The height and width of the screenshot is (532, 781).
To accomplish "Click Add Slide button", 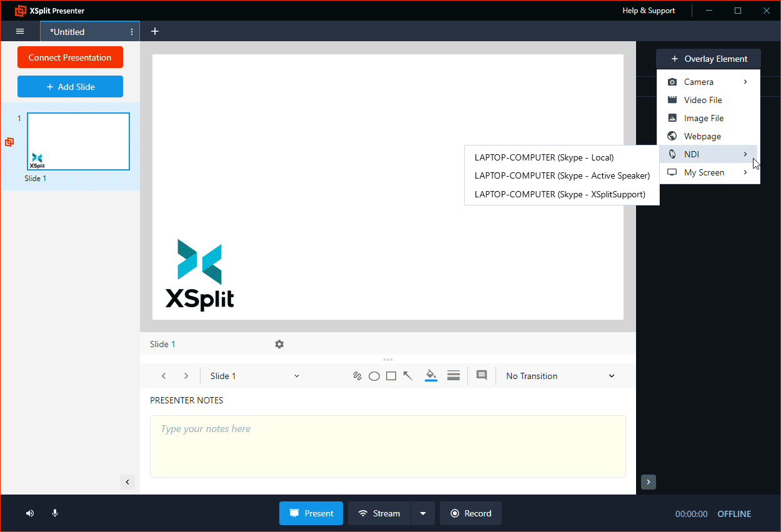I will pyautogui.click(x=70, y=87).
